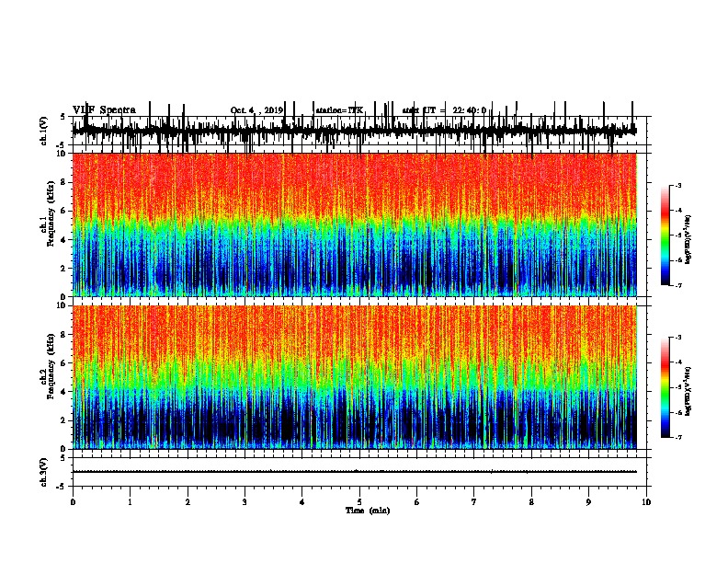Screen dimensions: 728x563
Task: Click time-axis tick label "1"
Action: pyautogui.click(x=130, y=502)
